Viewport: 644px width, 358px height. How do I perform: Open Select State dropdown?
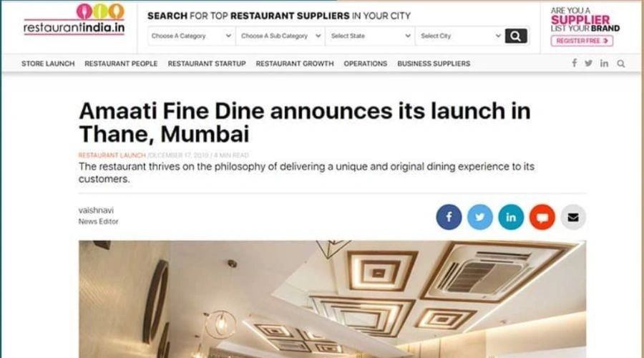[371, 37]
